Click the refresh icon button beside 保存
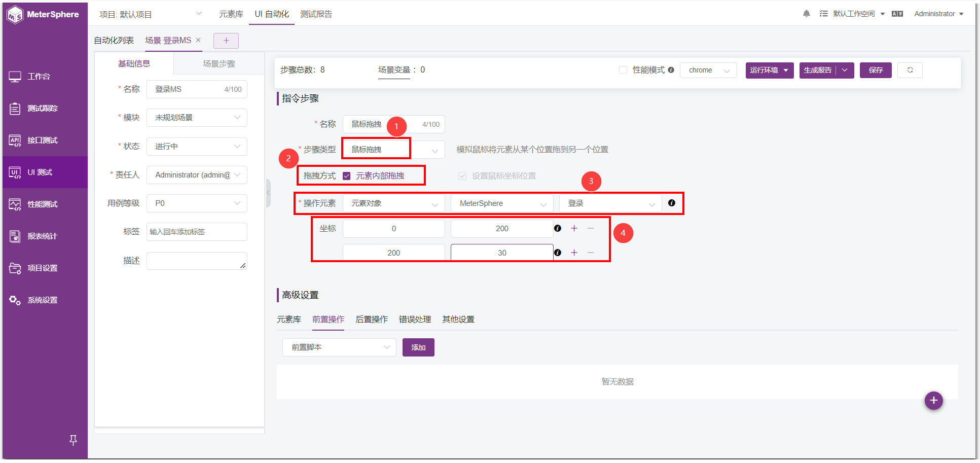Screen dimensions: 980x463 pos(910,70)
